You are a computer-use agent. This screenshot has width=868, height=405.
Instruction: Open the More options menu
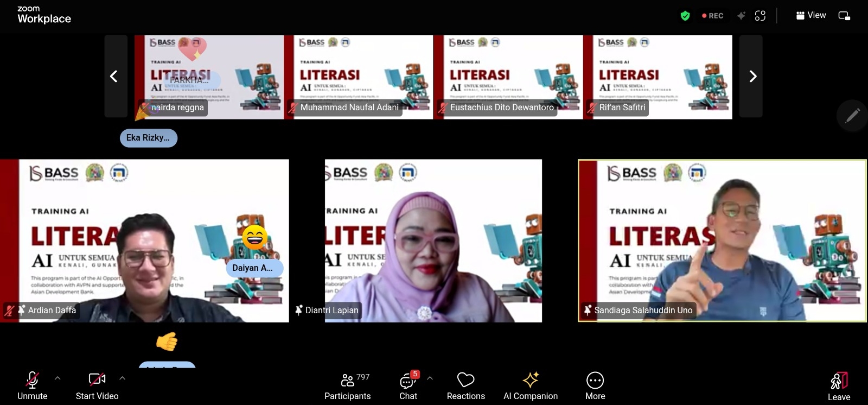[595, 386]
